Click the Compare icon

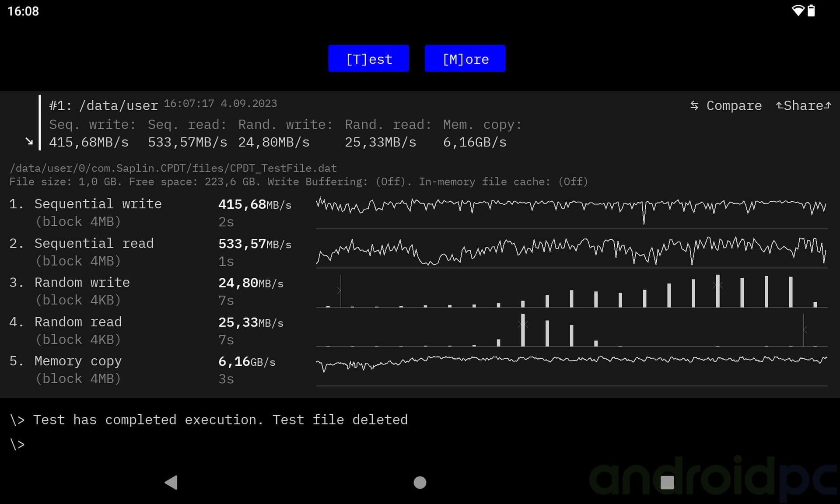695,105
